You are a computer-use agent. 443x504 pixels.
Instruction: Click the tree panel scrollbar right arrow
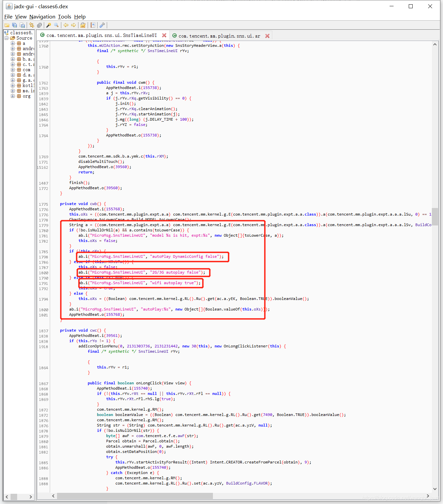pos(31,497)
